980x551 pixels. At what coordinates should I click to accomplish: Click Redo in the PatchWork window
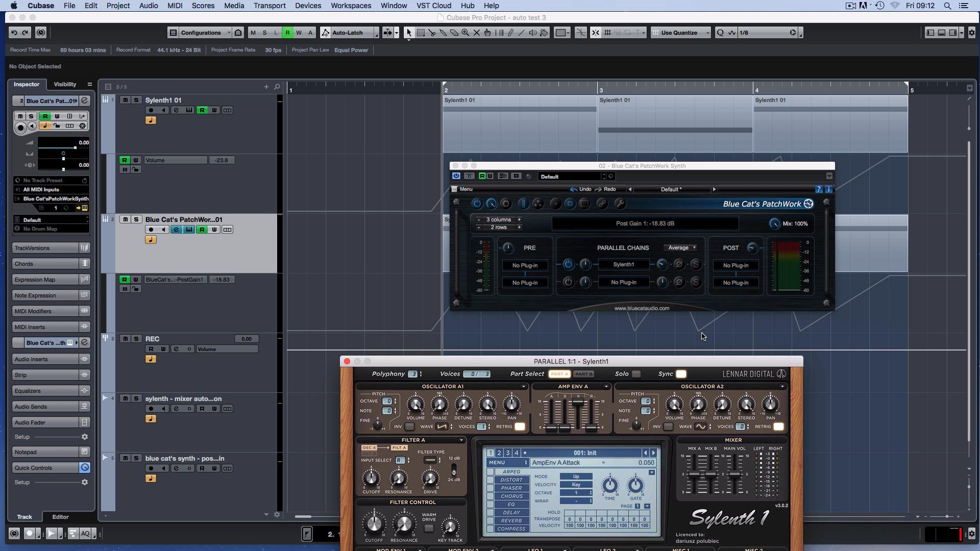[x=605, y=189]
